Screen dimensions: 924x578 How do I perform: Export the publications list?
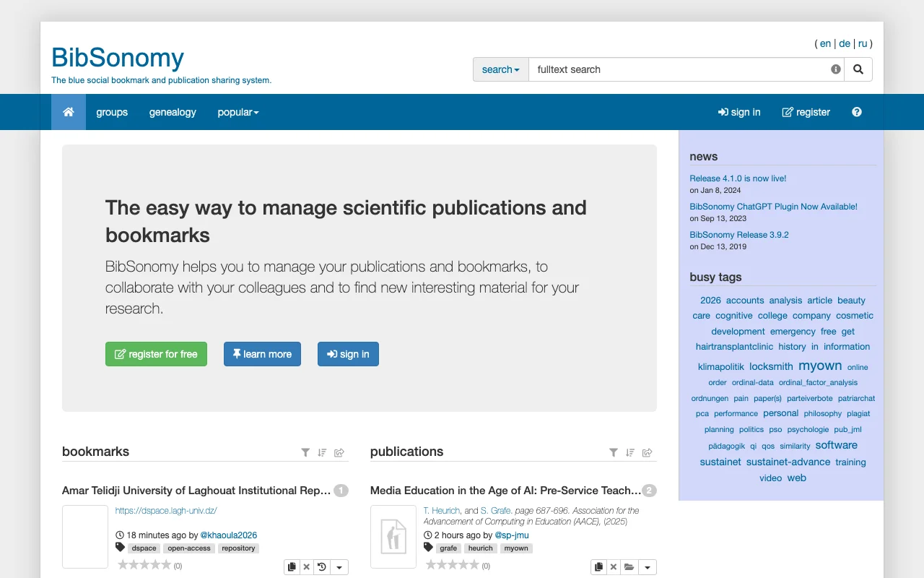click(x=648, y=452)
